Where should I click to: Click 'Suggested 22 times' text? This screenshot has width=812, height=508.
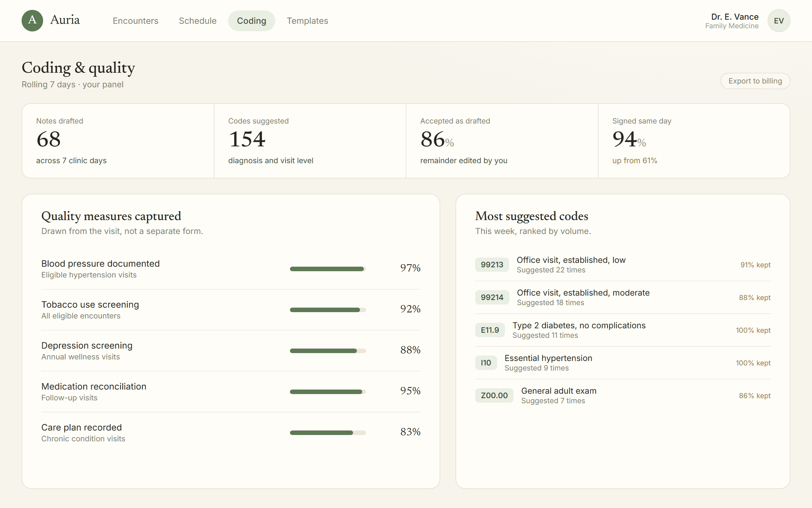click(x=551, y=270)
